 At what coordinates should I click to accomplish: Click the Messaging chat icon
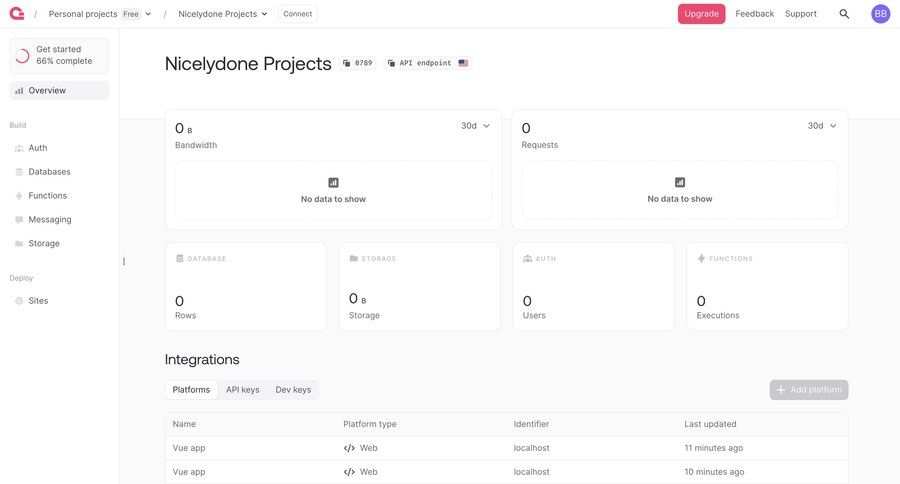[19, 220]
